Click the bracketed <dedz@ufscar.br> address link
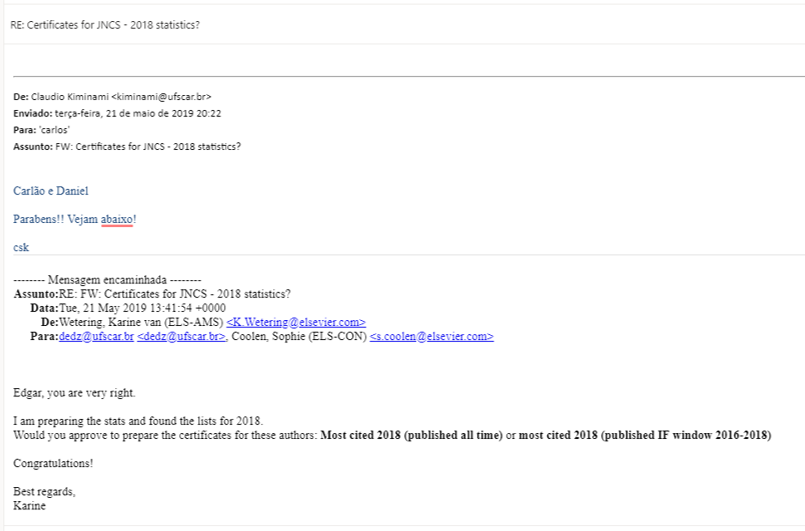 click(181, 336)
